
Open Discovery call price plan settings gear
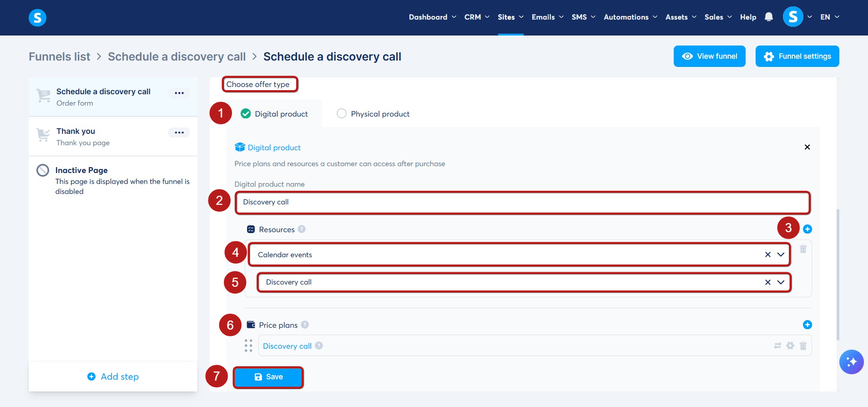click(x=790, y=346)
